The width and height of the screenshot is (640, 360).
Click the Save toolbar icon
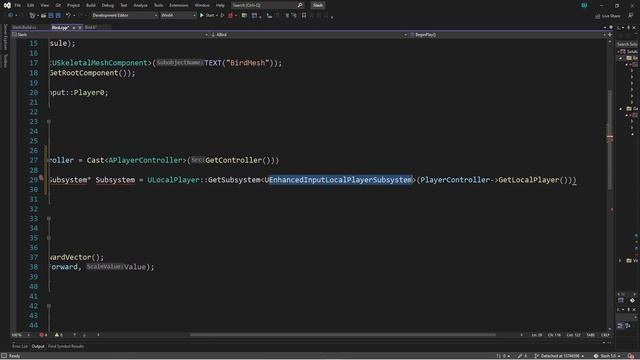click(51, 16)
